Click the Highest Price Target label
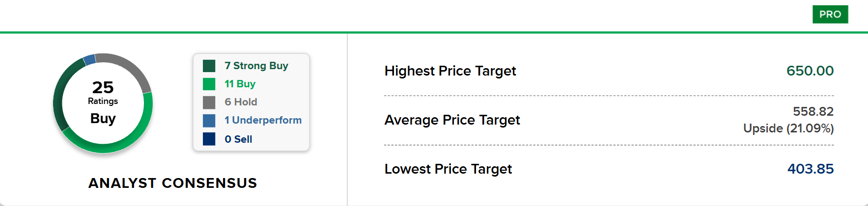Screen dimensions: 868x206 click(450, 71)
